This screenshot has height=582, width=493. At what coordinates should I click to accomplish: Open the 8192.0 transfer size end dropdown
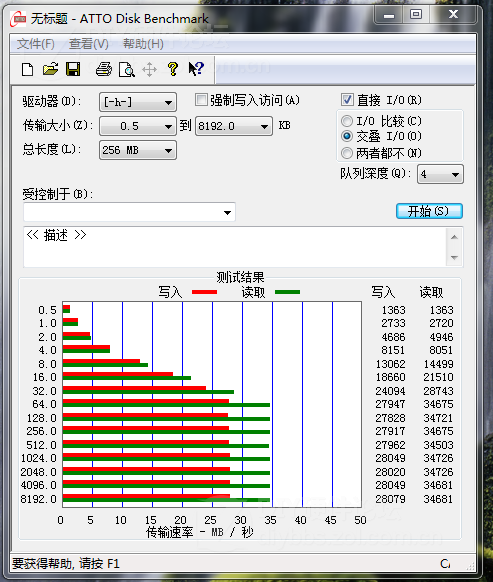point(234,126)
